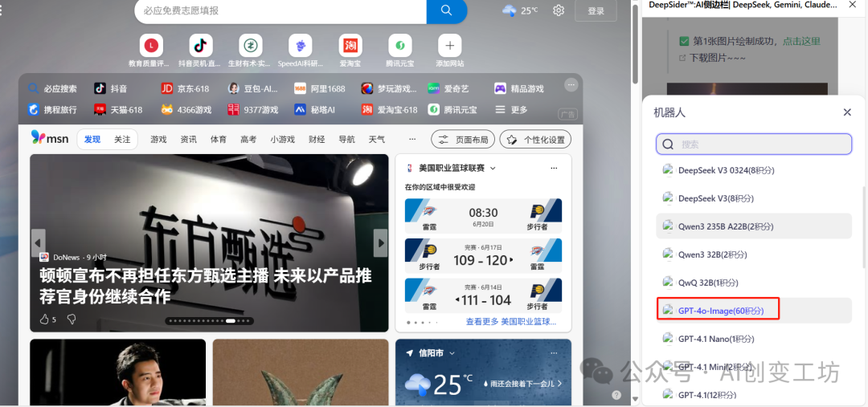Open the 资讯 menu item
This screenshot has height=407, width=868.
[x=188, y=140]
